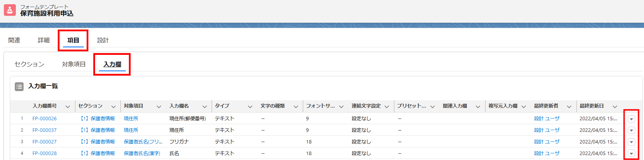The width and height of the screenshot is (644, 160).
Task: Open 【1】保護者情報 section link in FP-000026 row
Action: pyautogui.click(x=97, y=119)
